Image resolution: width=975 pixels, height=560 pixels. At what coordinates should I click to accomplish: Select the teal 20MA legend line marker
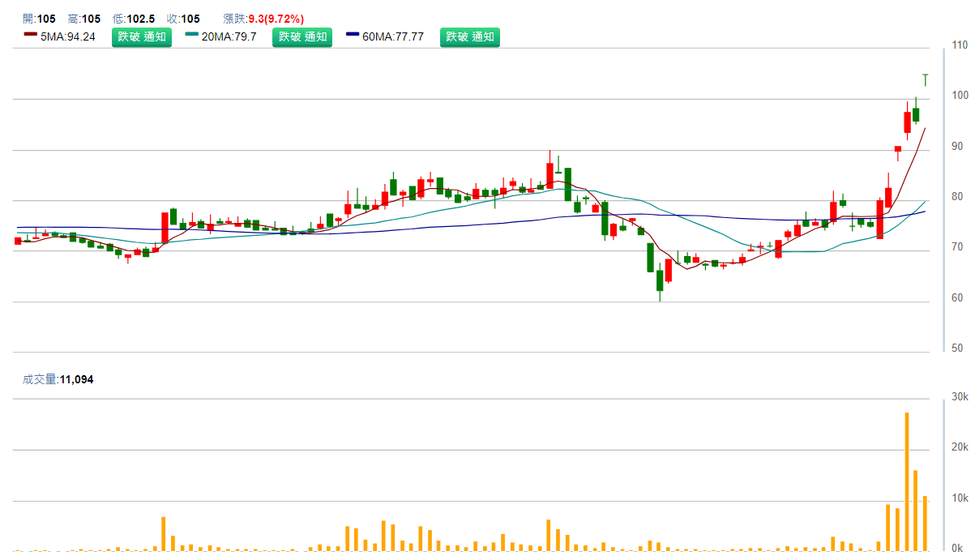tap(192, 35)
